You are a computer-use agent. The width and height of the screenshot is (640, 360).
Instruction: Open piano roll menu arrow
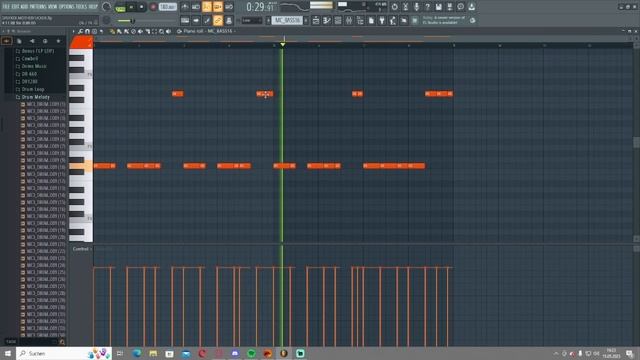click(x=73, y=31)
